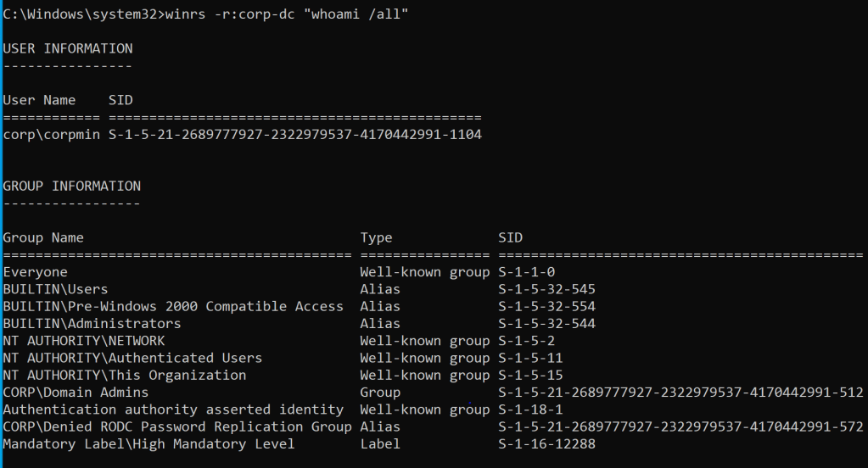Click the Type column header

tap(376, 237)
